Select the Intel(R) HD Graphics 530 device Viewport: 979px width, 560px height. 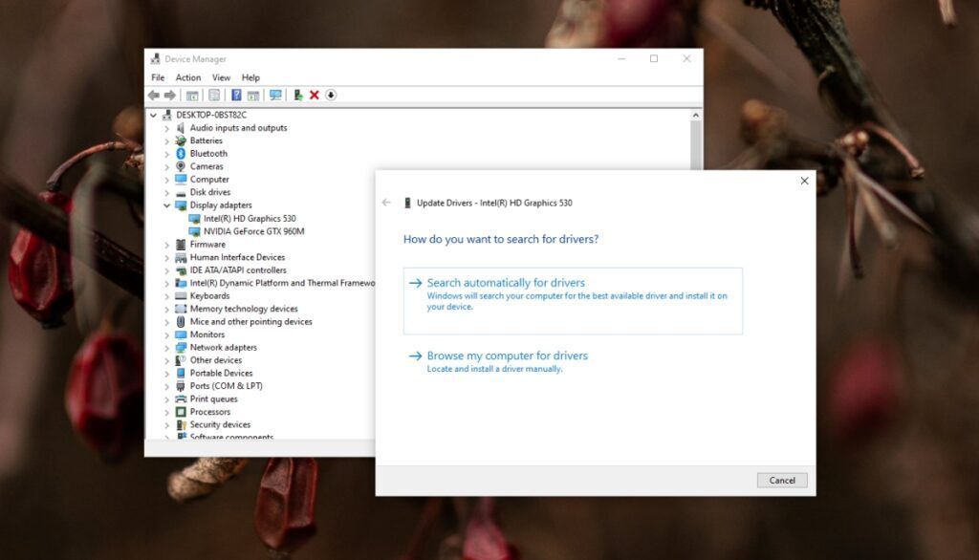[250, 218]
